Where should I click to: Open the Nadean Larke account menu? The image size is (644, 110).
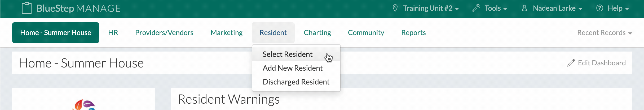coord(557,8)
